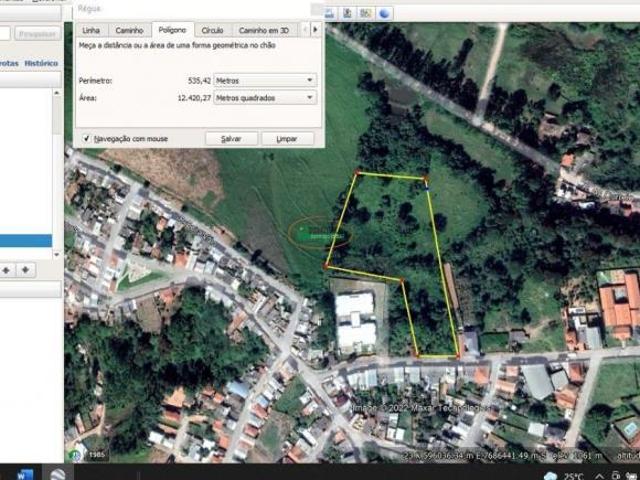
Task: Open the Área units dropdown (Metros quadrados)
Action: coord(265,98)
